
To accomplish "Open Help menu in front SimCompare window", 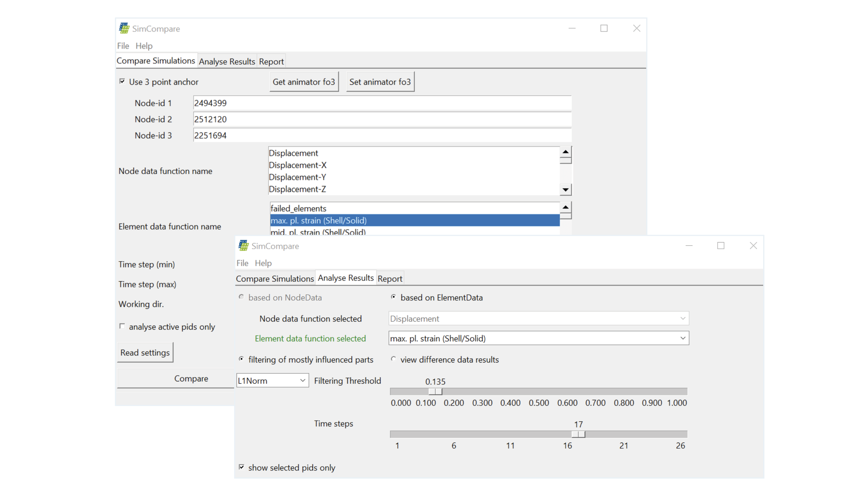I will tap(263, 263).
